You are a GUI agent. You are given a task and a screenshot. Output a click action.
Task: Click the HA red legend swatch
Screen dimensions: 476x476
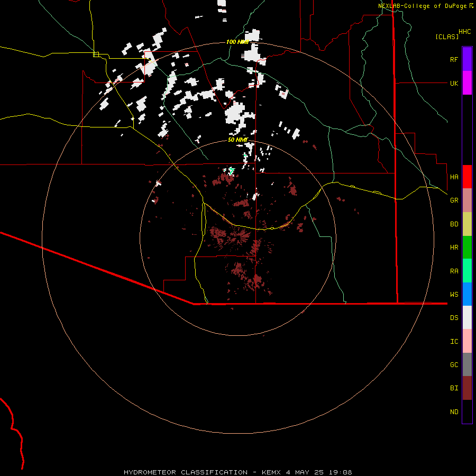467,177
